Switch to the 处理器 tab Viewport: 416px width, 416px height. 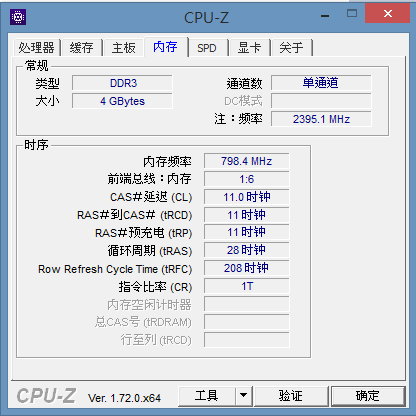coord(36,48)
